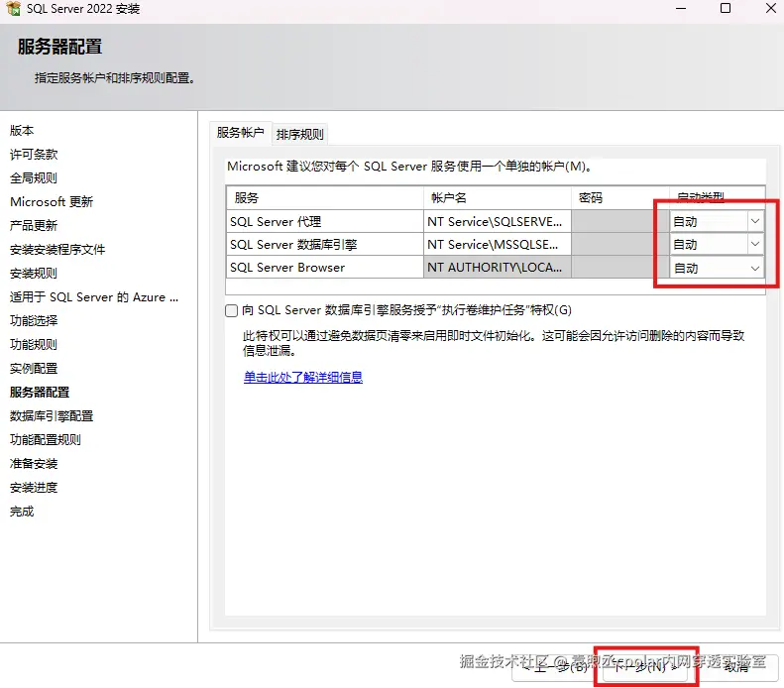Image resolution: width=784 pixels, height=688 pixels.
Task: Minimize the SQL Server 2022 setup window
Action: coord(681,9)
